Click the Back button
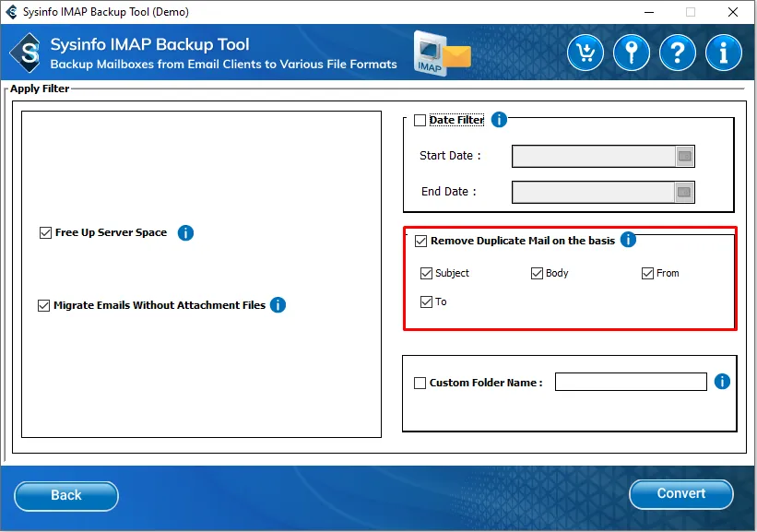This screenshot has height=532, width=757. 66,496
